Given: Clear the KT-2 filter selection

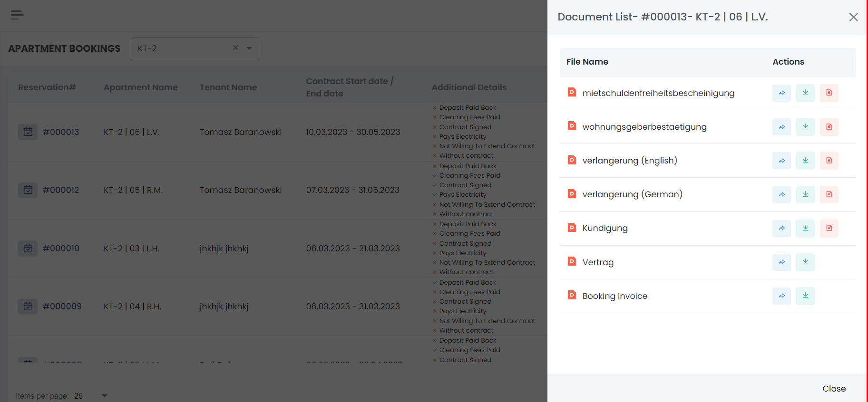Looking at the screenshot, I should click(x=235, y=48).
